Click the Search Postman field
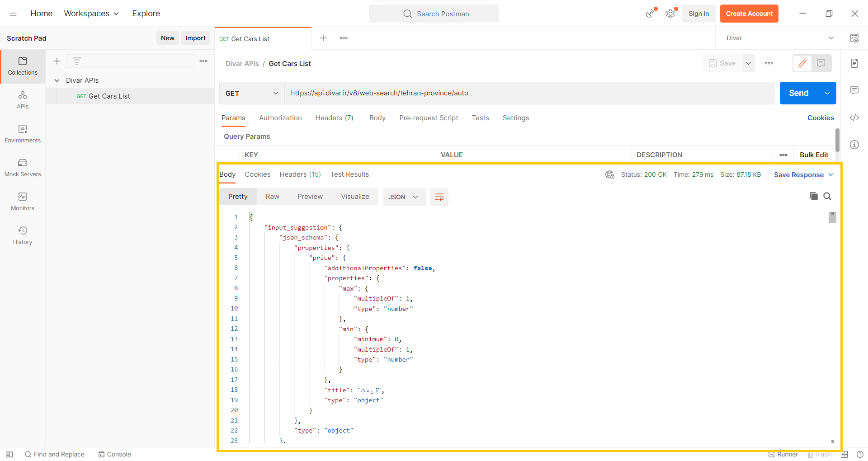Screen dimensions: 868x461 point(434,14)
